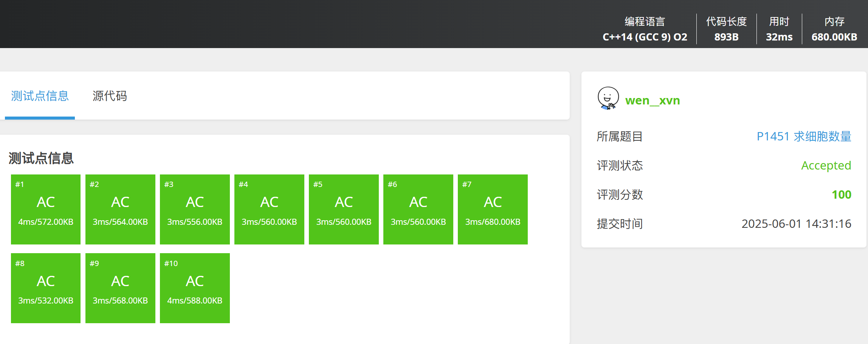868x344 pixels.
Task: Open the 测试点信息 tab
Action: (x=40, y=96)
